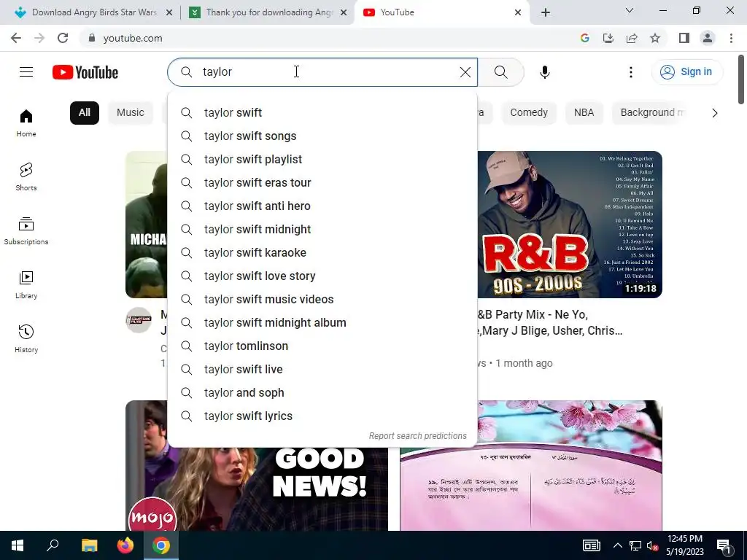Open a new browser tab
747x560 pixels.
point(546,12)
